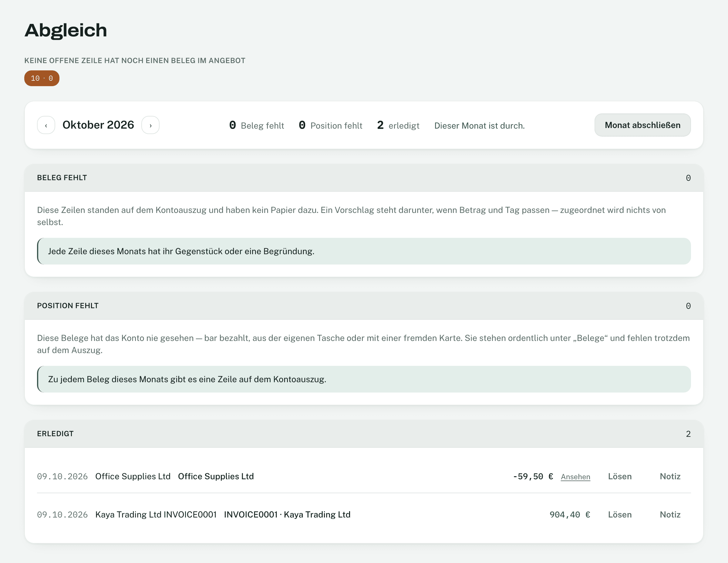Click the Jede Zeile dieses Monats notice
Image resolution: width=728 pixels, height=563 pixels.
[364, 251]
